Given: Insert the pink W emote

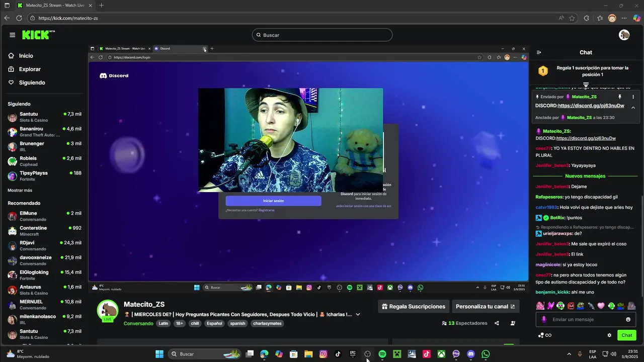Looking at the screenshot, I should coord(550,306).
